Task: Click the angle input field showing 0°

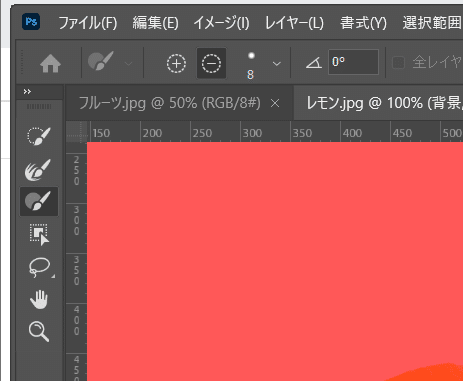Action: pos(353,62)
